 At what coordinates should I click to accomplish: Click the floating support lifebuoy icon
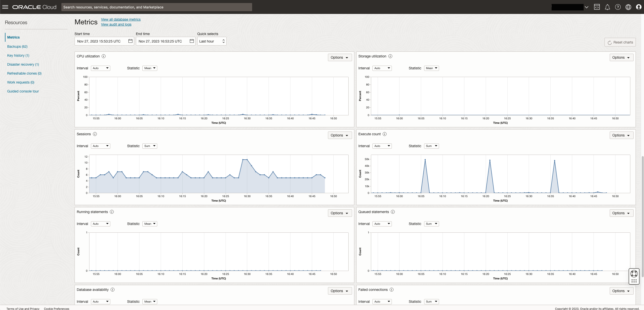(x=634, y=273)
